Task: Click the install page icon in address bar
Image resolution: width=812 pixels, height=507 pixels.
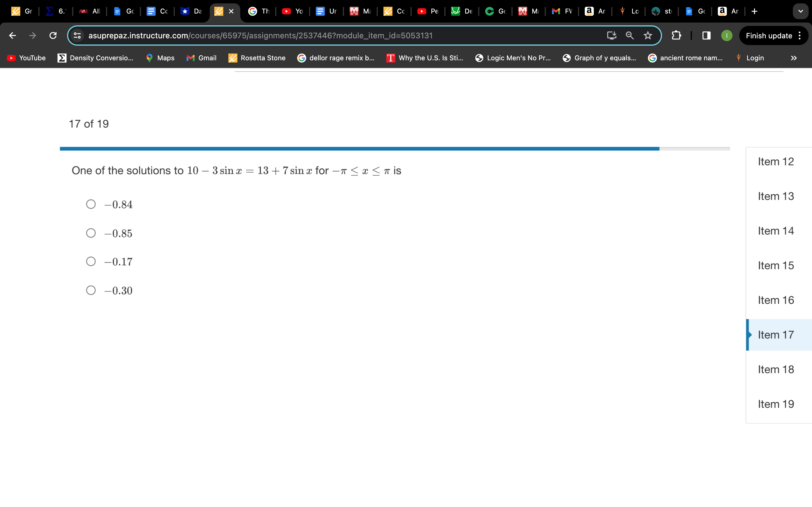Action: point(611,35)
